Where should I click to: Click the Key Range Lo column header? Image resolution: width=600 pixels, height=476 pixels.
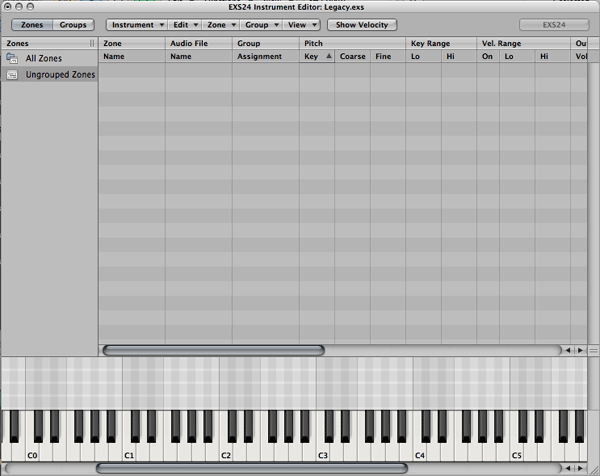423,56
